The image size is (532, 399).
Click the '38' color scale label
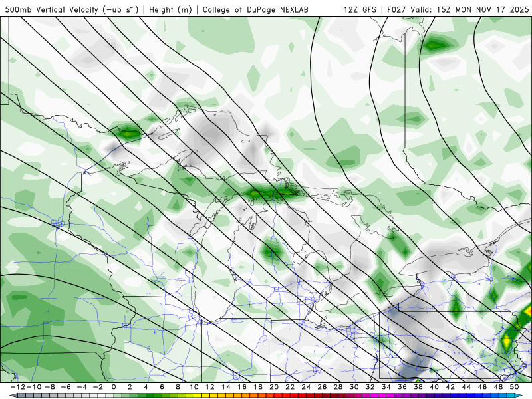pyautogui.click(x=418, y=387)
